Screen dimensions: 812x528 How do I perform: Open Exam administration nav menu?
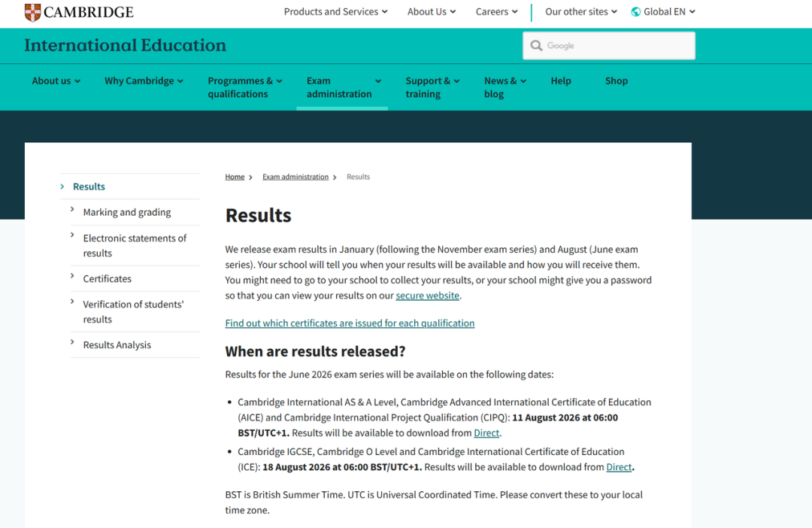pyautogui.click(x=344, y=87)
